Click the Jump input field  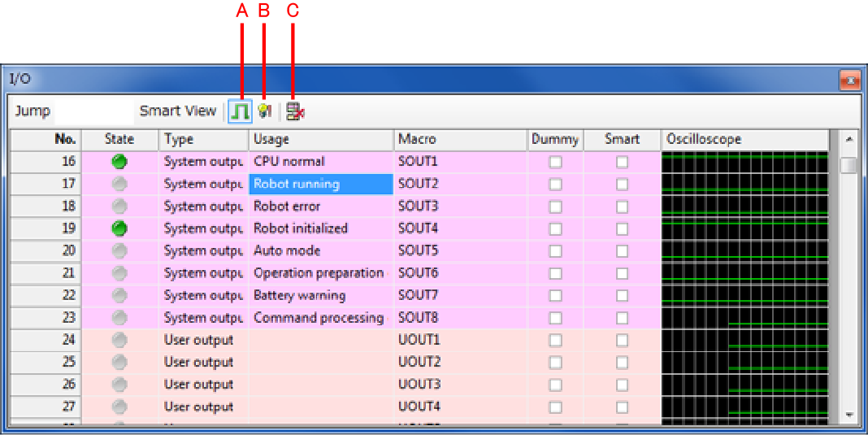tap(91, 111)
